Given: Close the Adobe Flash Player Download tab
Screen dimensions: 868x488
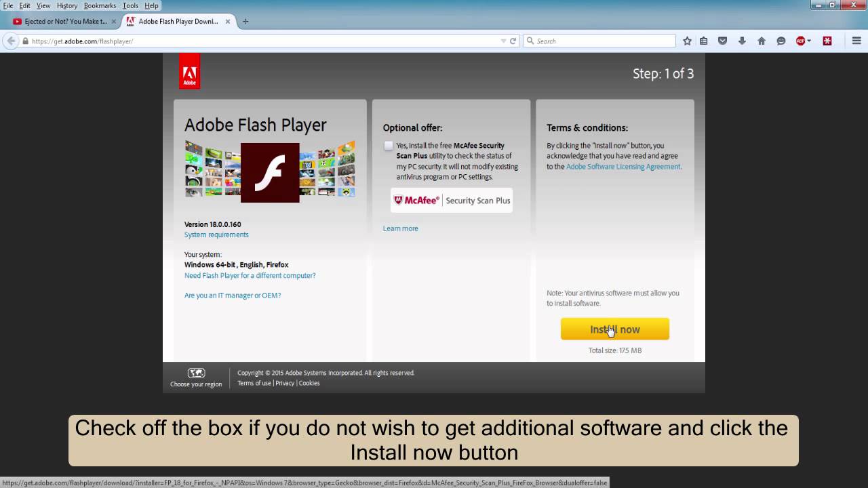Looking at the screenshot, I should coord(228,21).
